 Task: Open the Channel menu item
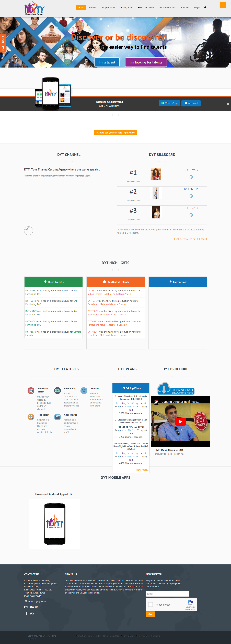click(x=185, y=7)
